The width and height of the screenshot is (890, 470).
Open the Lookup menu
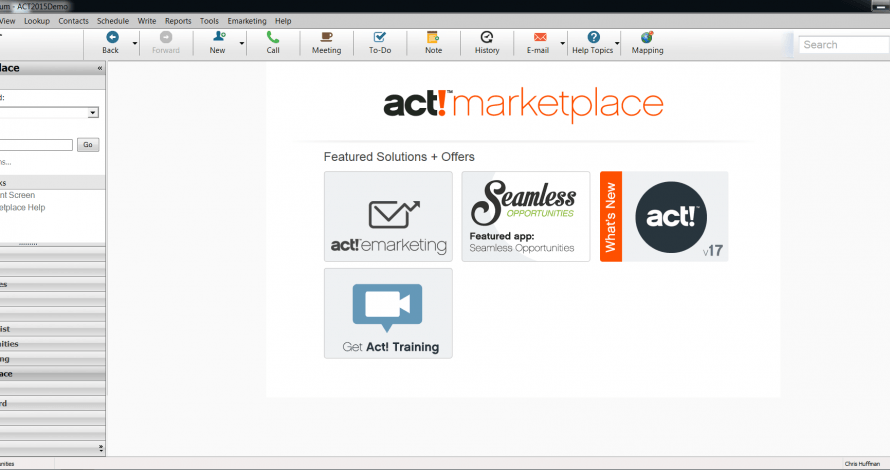pos(37,21)
